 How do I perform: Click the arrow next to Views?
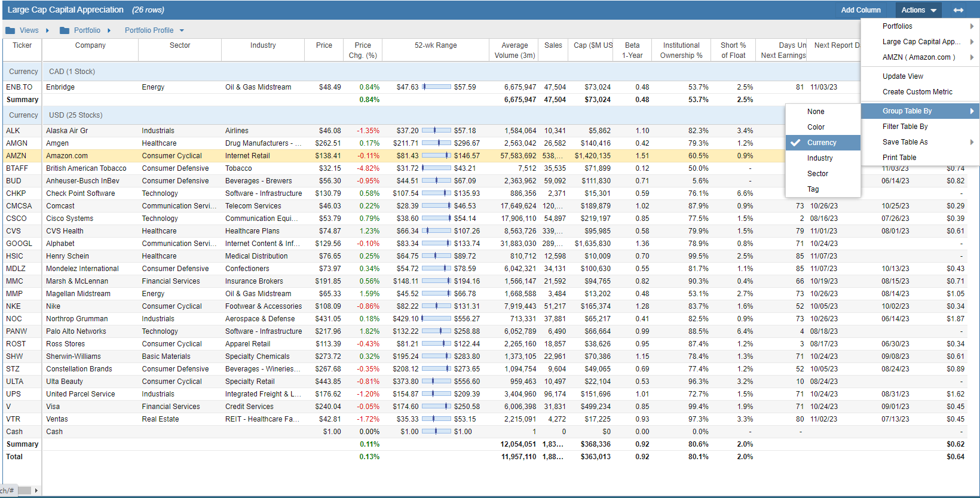[x=47, y=30]
